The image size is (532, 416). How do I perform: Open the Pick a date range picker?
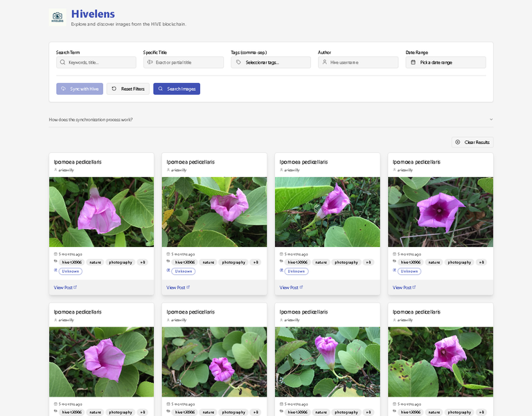pos(445,62)
